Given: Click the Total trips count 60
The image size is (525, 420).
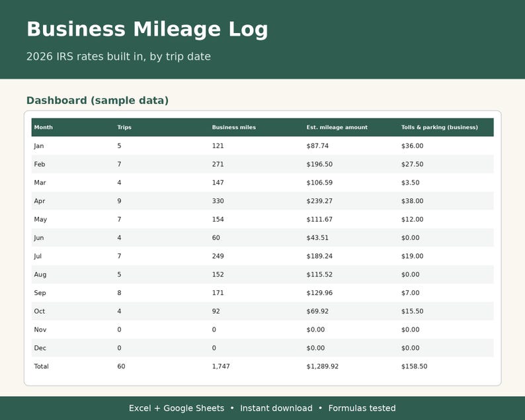Looking at the screenshot, I should pyautogui.click(x=121, y=366).
